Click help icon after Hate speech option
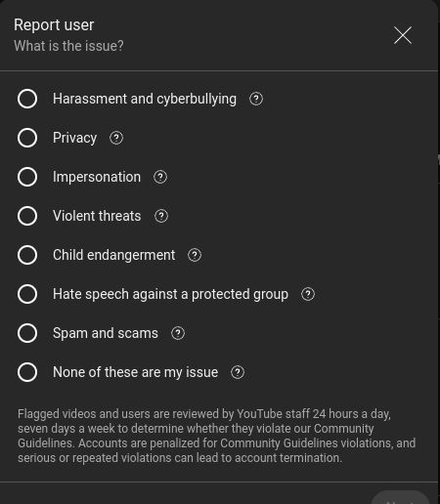Viewport: 440px width, 504px height. [x=308, y=294]
